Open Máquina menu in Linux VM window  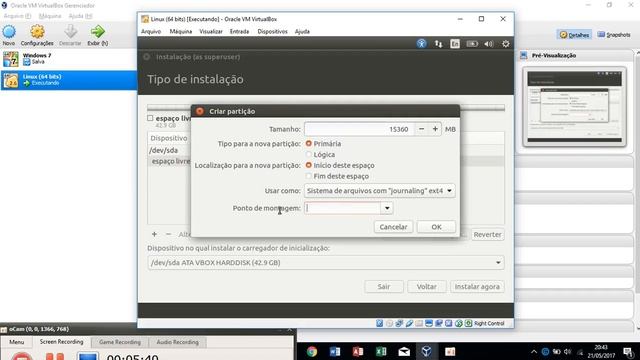tap(180, 31)
